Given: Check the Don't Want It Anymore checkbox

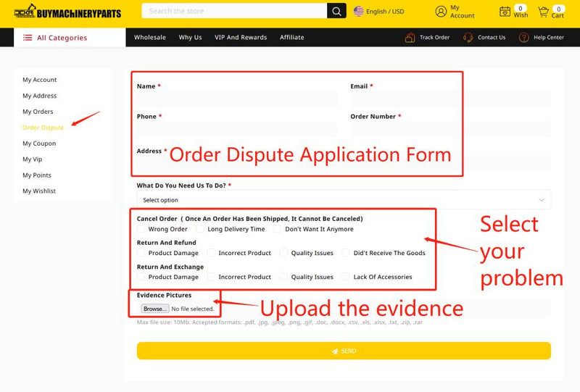Looking at the screenshot, I should point(278,229).
